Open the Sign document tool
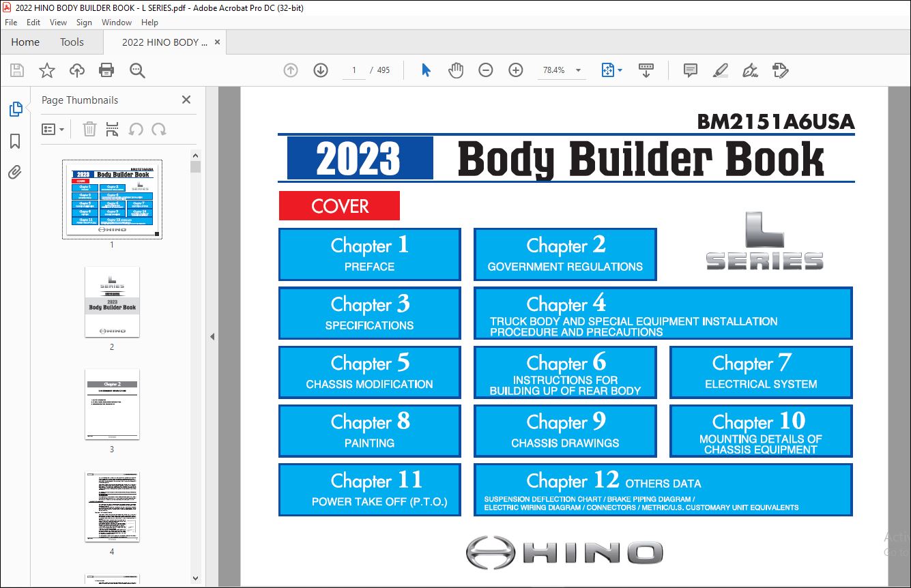 (x=751, y=70)
